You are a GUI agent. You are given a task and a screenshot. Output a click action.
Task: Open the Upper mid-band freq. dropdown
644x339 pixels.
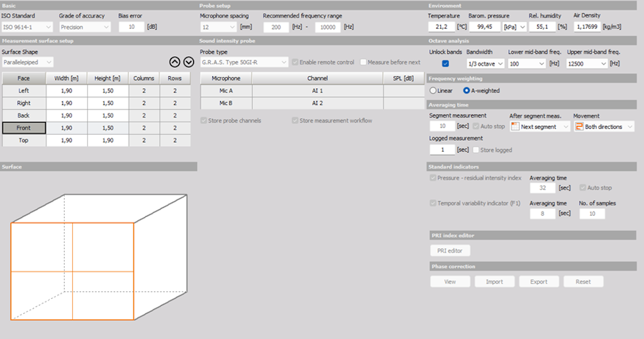click(586, 64)
